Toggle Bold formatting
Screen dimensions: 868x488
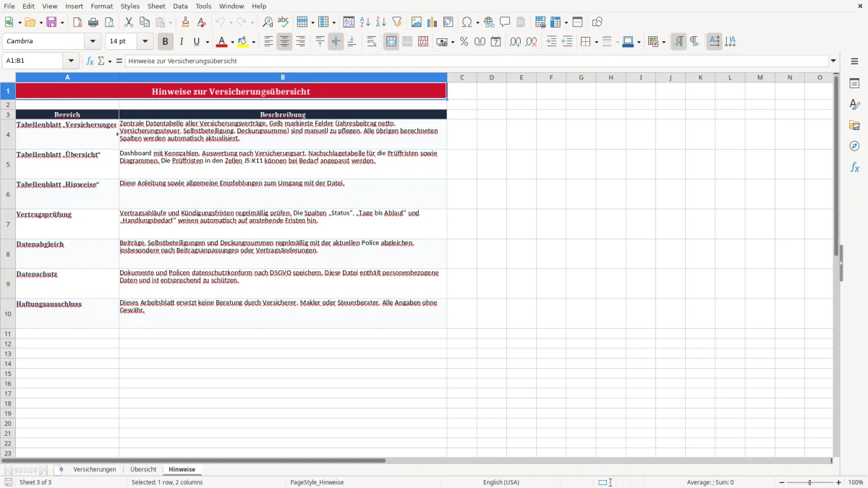166,42
